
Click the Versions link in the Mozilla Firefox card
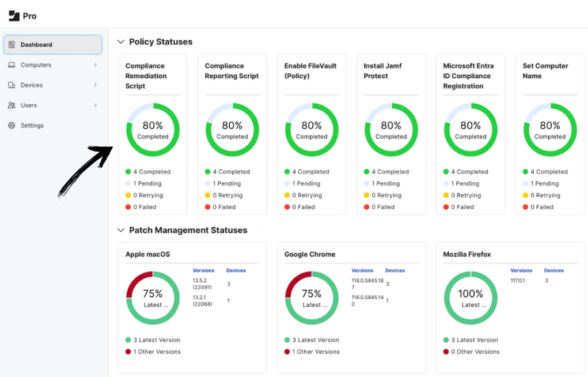coord(521,270)
